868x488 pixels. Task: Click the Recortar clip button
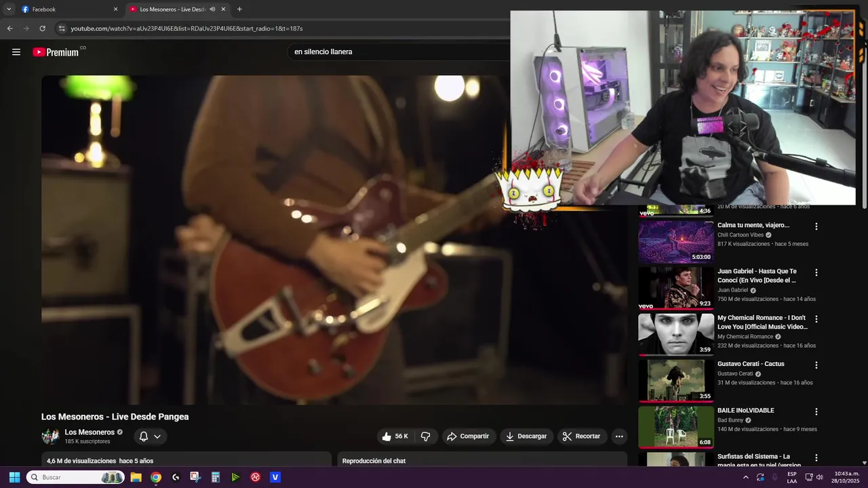click(x=582, y=436)
